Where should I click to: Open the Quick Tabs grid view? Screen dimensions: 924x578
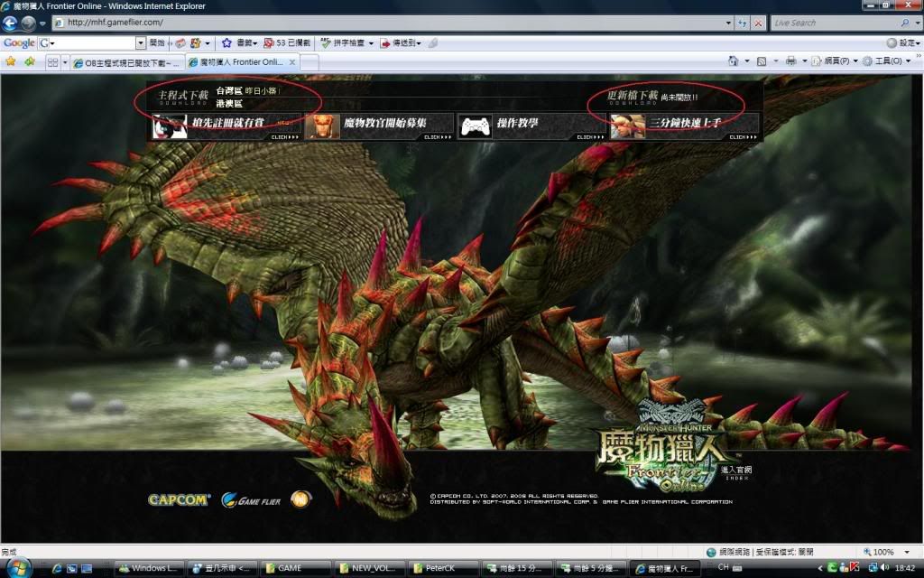pyautogui.click(x=52, y=62)
